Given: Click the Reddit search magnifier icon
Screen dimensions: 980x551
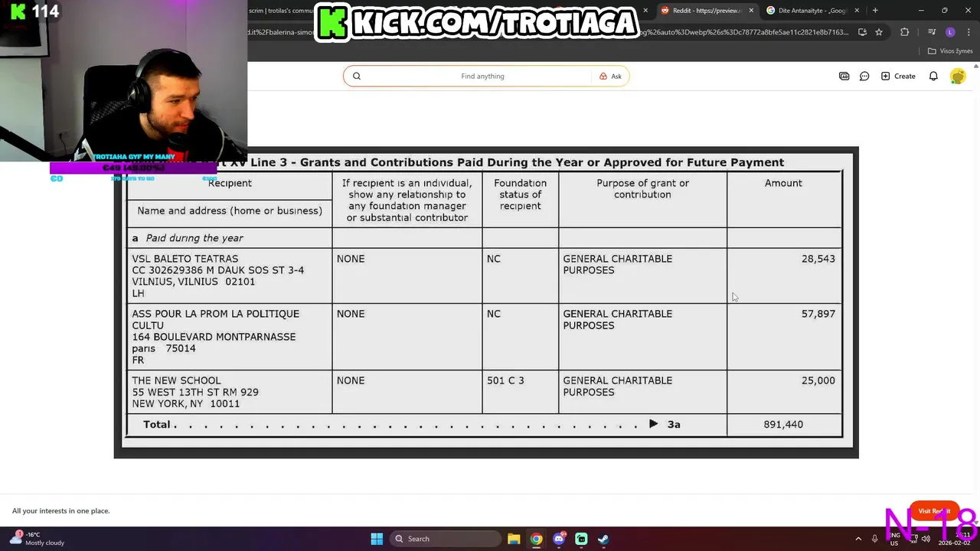Looking at the screenshot, I should [x=356, y=76].
